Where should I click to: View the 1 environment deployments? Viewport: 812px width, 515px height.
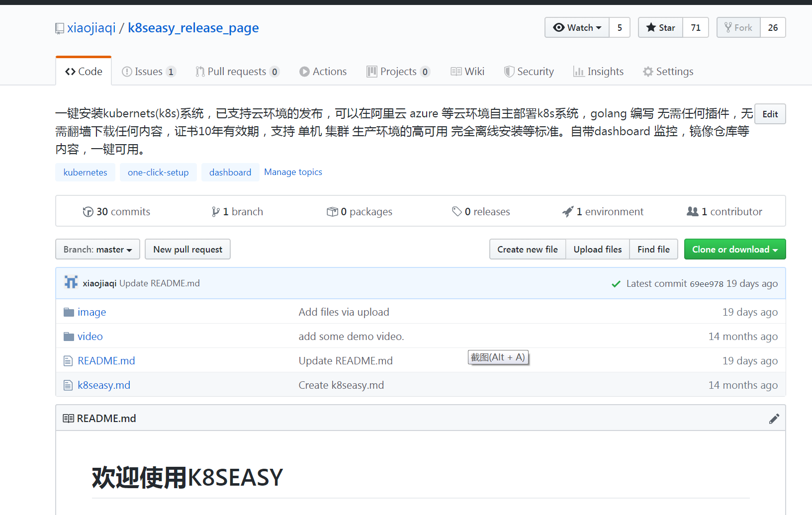[603, 211]
